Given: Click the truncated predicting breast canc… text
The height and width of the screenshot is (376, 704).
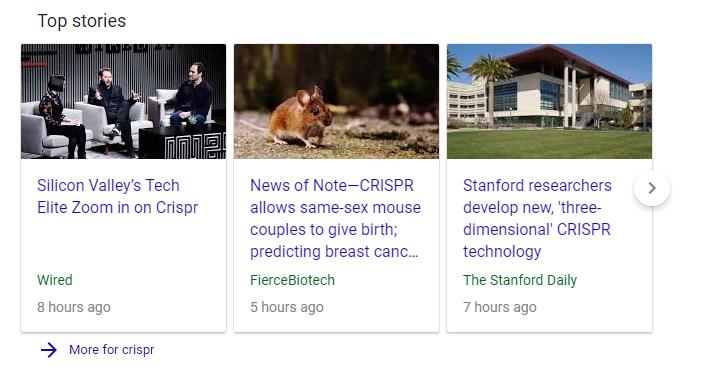Looking at the screenshot, I should (334, 252).
